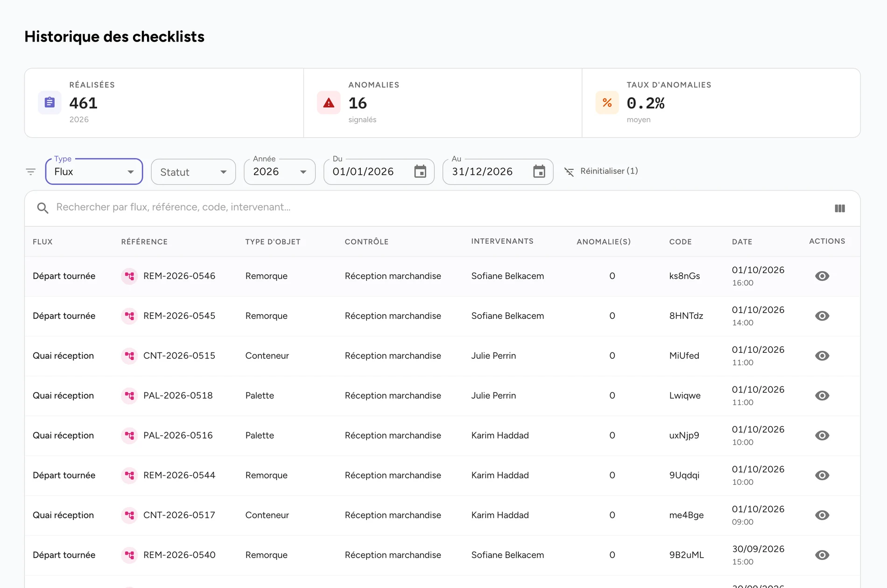Click the search magnifier icon
887x588 pixels.
42,208
